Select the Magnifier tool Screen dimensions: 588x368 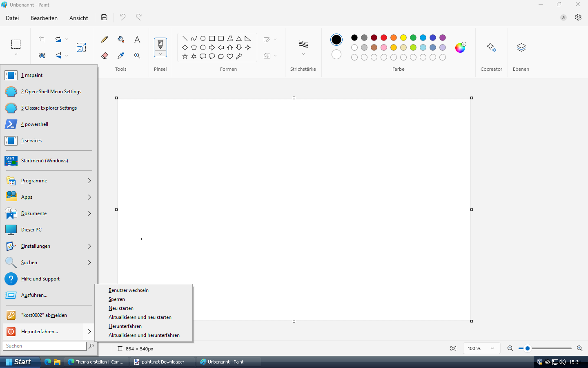(137, 55)
